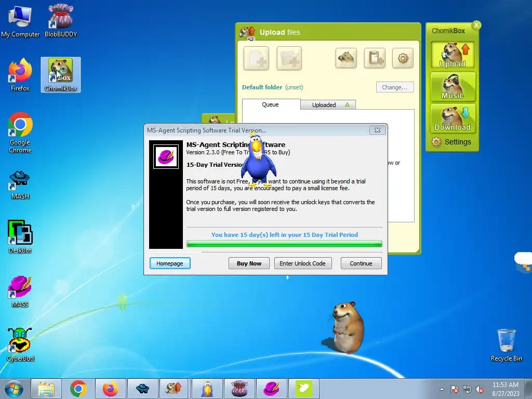Click the "Default folder" label
The width and height of the screenshot is (532, 399).
[x=262, y=87]
